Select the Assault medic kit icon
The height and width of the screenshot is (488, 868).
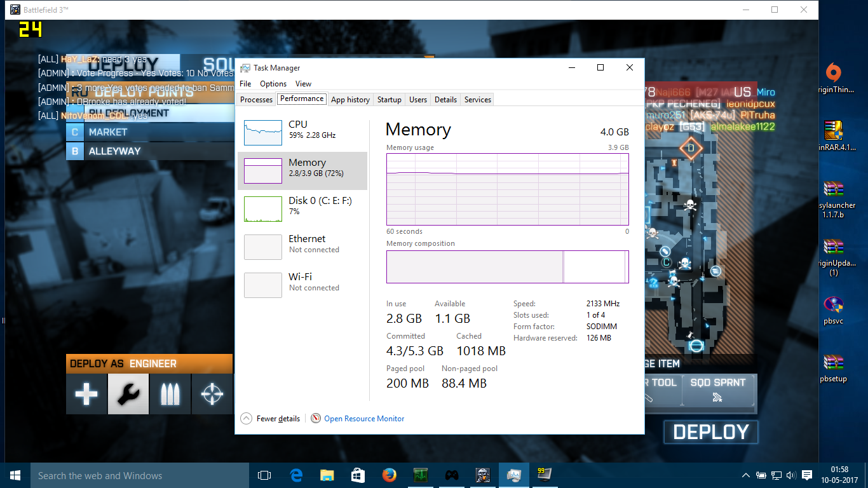click(x=86, y=394)
